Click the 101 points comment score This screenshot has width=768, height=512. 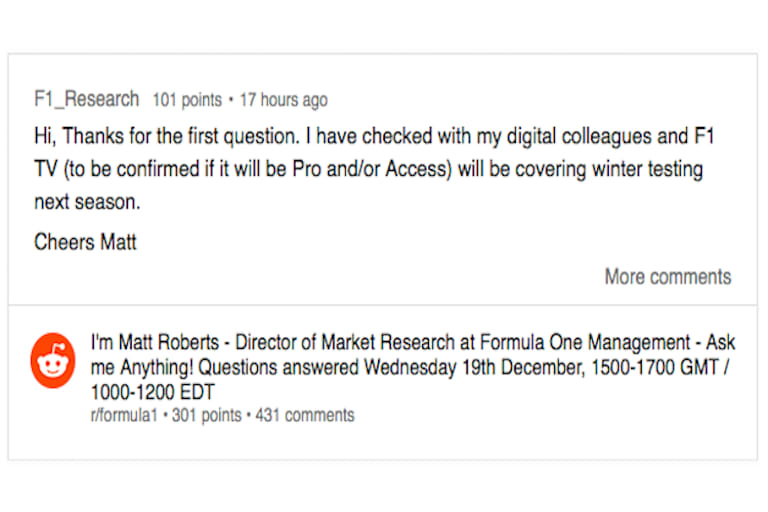tap(187, 100)
